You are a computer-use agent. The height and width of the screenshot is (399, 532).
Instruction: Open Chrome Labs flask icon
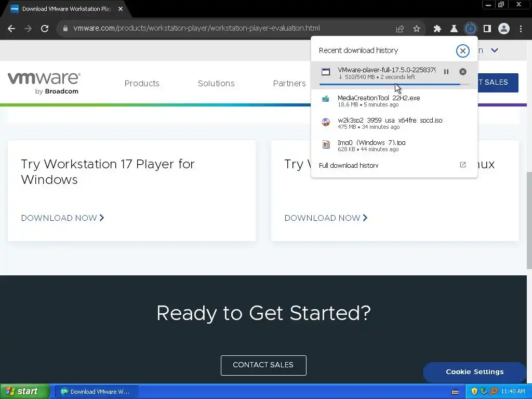(x=454, y=29)
